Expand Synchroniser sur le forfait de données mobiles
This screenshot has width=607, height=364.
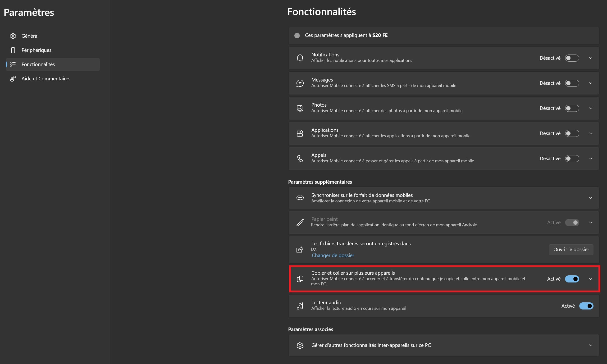[x=591, y=198]
